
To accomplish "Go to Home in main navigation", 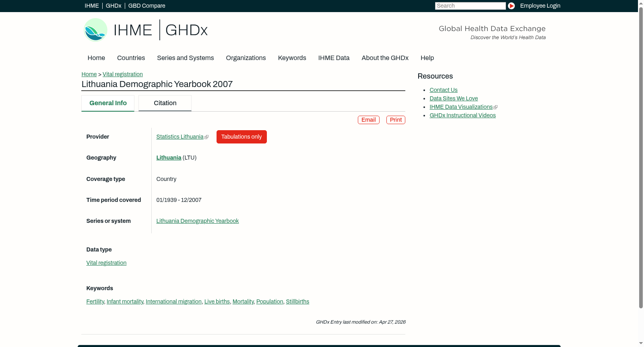I will [96, 58].
